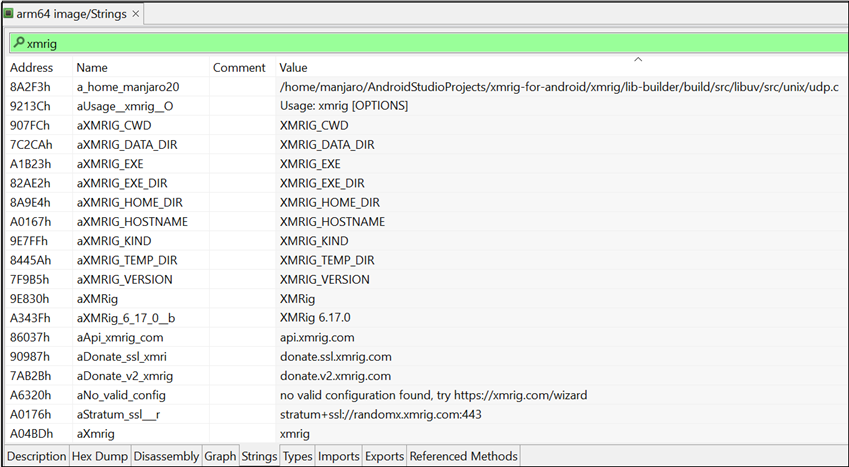Select address 82AE2h cell
The height and width of the screenshot is (467, 849).
coord(30,183)
